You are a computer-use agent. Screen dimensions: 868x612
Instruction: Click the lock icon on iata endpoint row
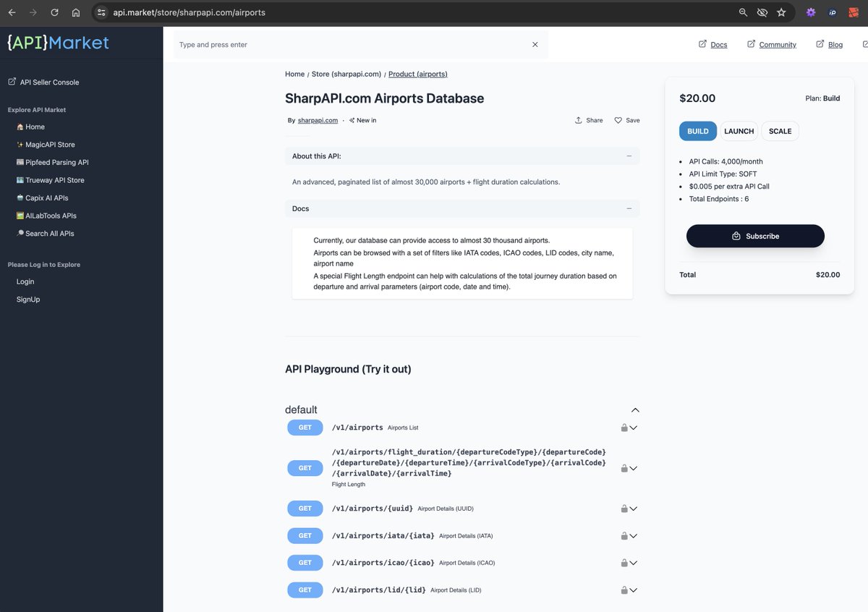[x=624, y=536]
